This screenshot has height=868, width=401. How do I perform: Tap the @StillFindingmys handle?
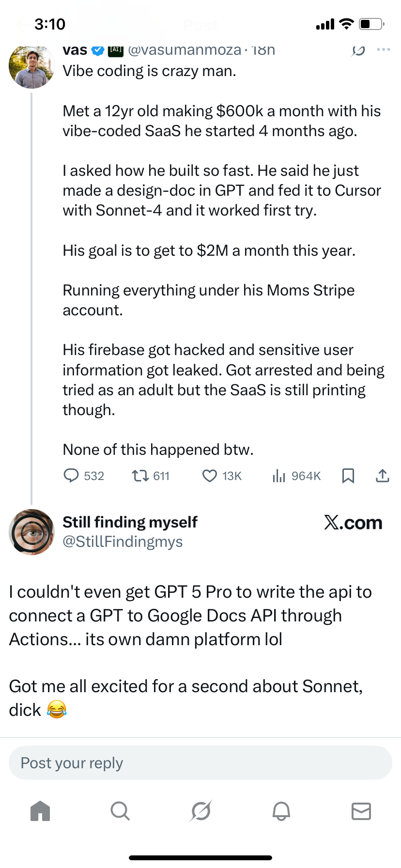tap(123, 542)
